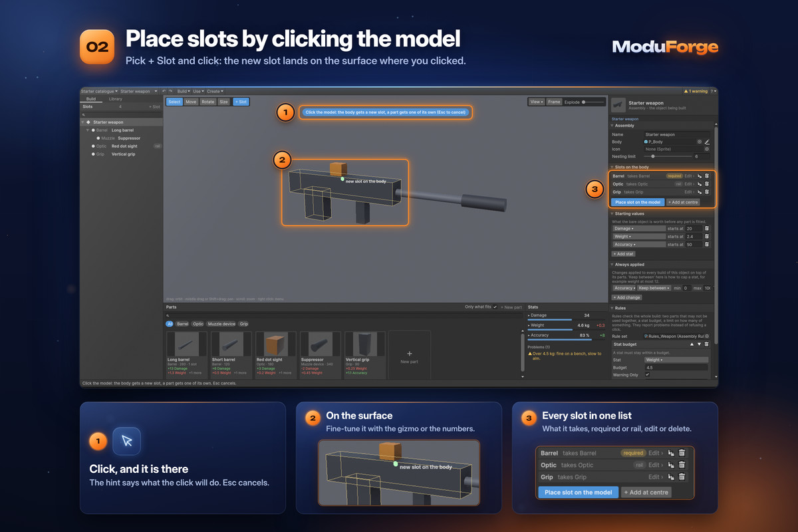The height and width of the screenshot is (532, 798).
Task: Click the reposition icon on inspector Grip slot row
Action: coord(700,192)
